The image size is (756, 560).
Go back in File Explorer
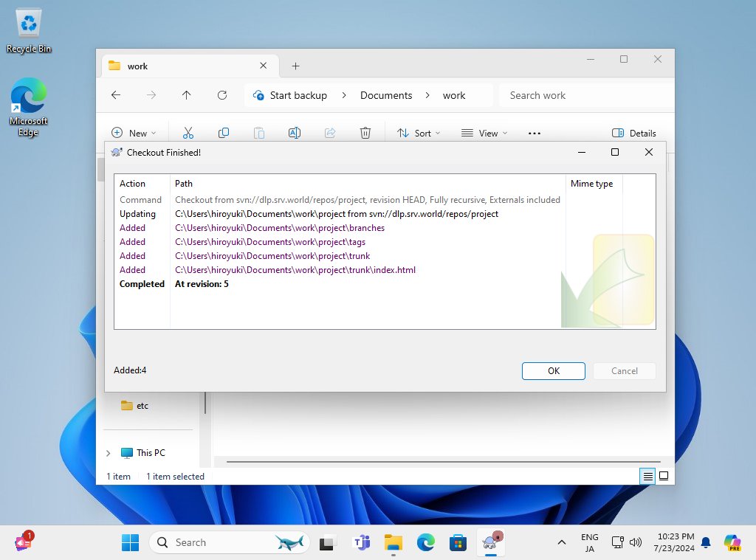(116, 95)
